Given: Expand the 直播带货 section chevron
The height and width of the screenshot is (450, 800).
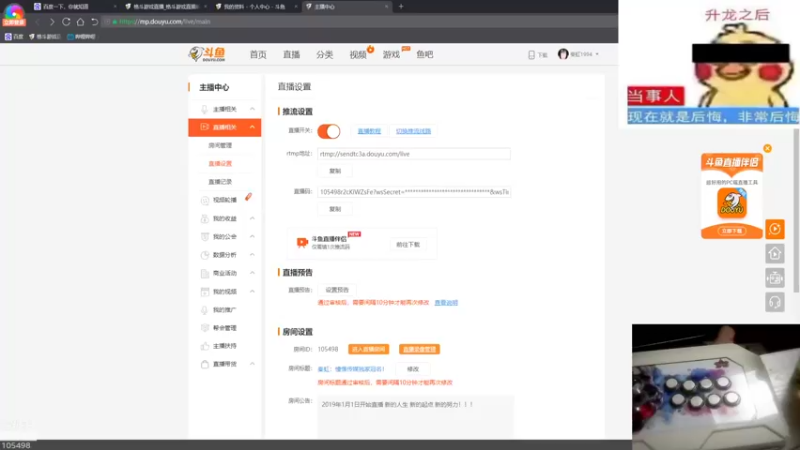Looking at the screenshot, I should coord(252,364).
